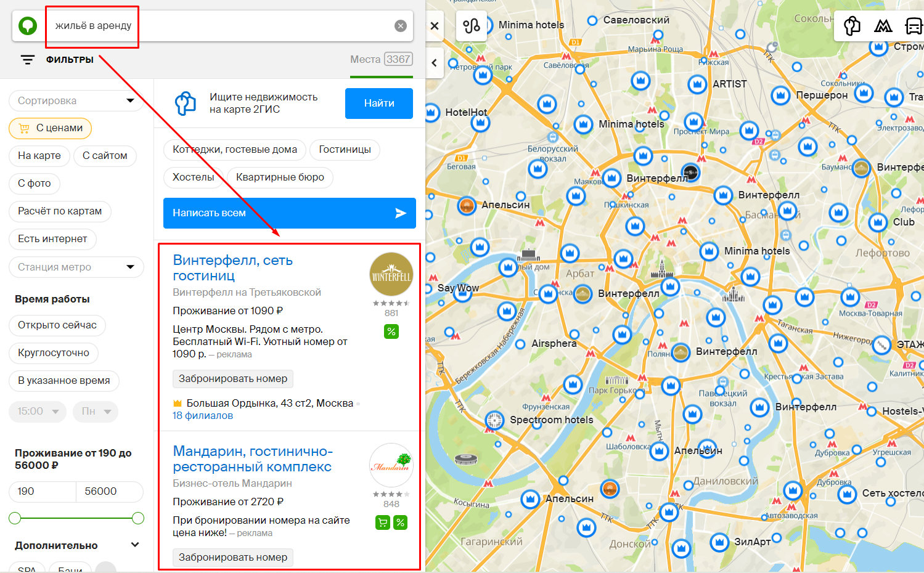
Task: Open the 'Станция метро' dropdown
Action: tap(76, 267)
